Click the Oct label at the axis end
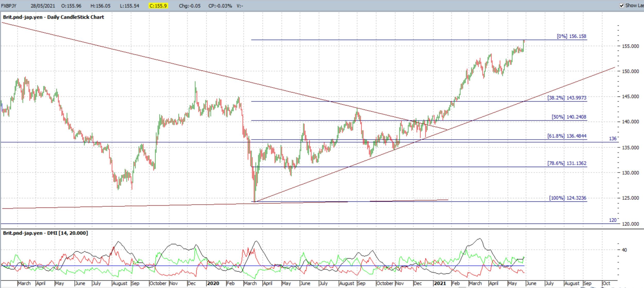Image resolution: width=644 pixels, height=288 pixels. coord(606,283)
